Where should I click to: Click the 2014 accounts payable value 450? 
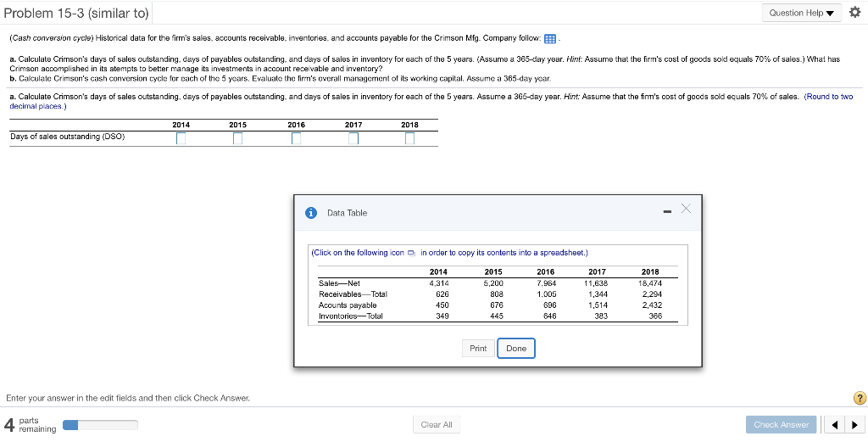click(x=442, y=305)
